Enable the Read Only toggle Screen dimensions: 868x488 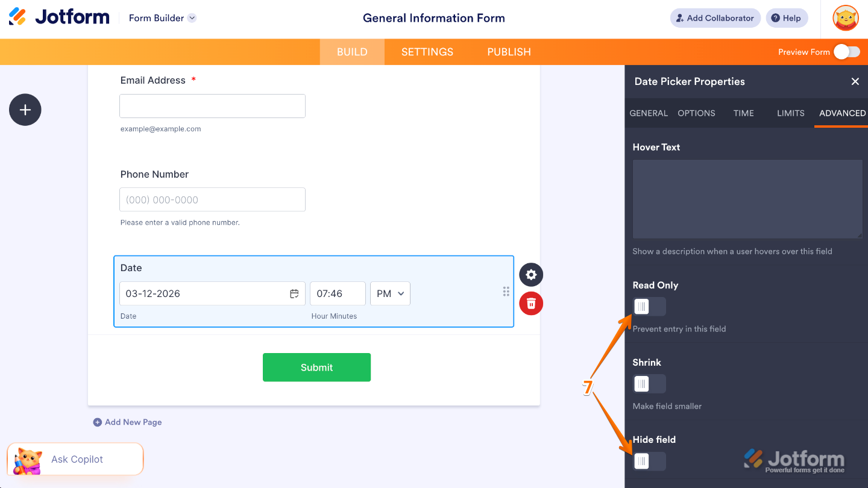(x=649, y=307)
